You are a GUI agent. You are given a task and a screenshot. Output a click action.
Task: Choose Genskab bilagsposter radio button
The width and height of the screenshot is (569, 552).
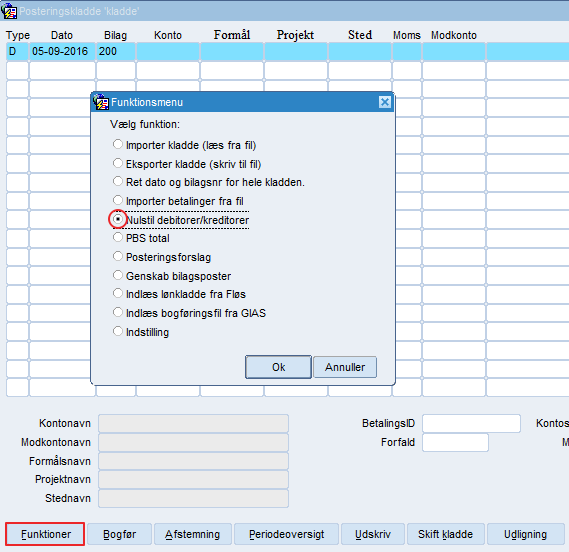pos(118,275)
